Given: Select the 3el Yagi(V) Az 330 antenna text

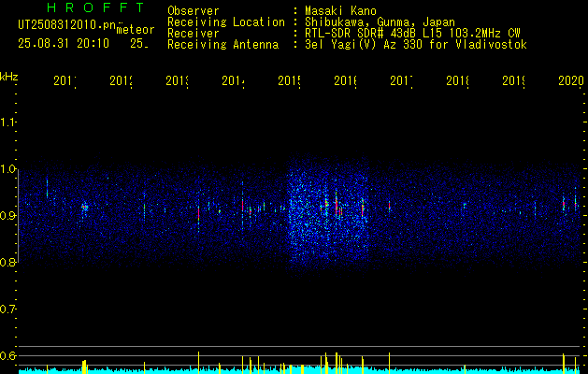Looking at the screenshot, I should [x=416, y=45].
